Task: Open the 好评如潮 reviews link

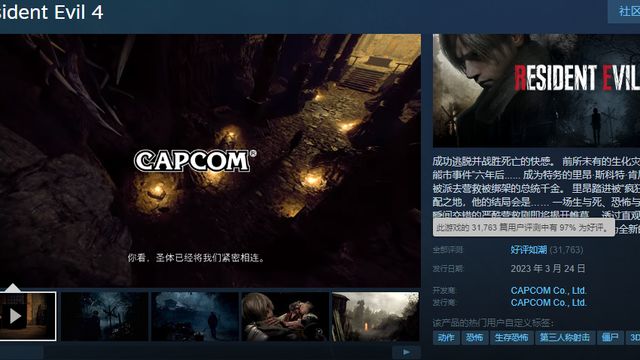Action: pos(529,250)
